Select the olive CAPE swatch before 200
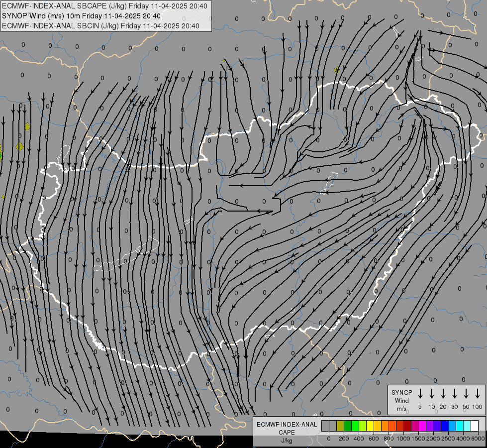This screenshot has height=448, width=487. 340,426
